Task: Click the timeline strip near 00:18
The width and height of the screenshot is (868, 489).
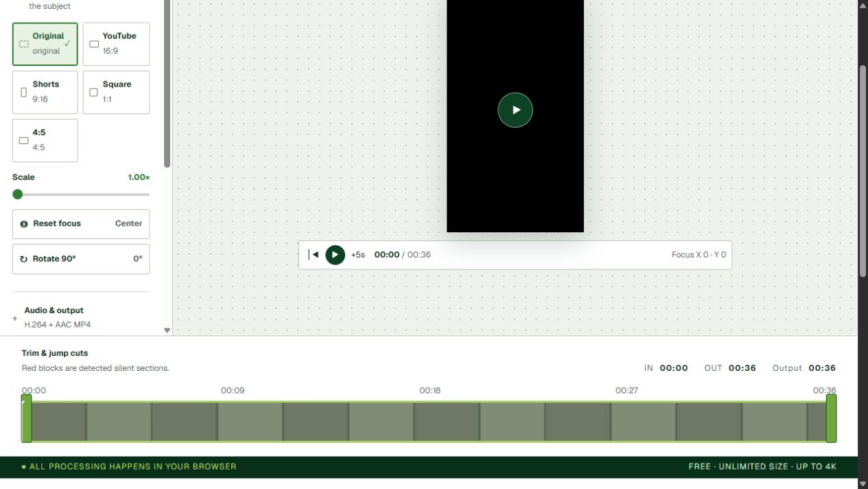Action: 430,422
